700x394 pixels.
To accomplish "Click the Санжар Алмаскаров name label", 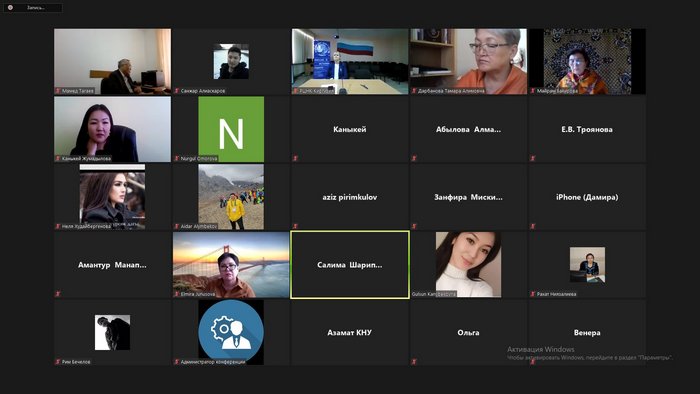I will coord(203,91).
